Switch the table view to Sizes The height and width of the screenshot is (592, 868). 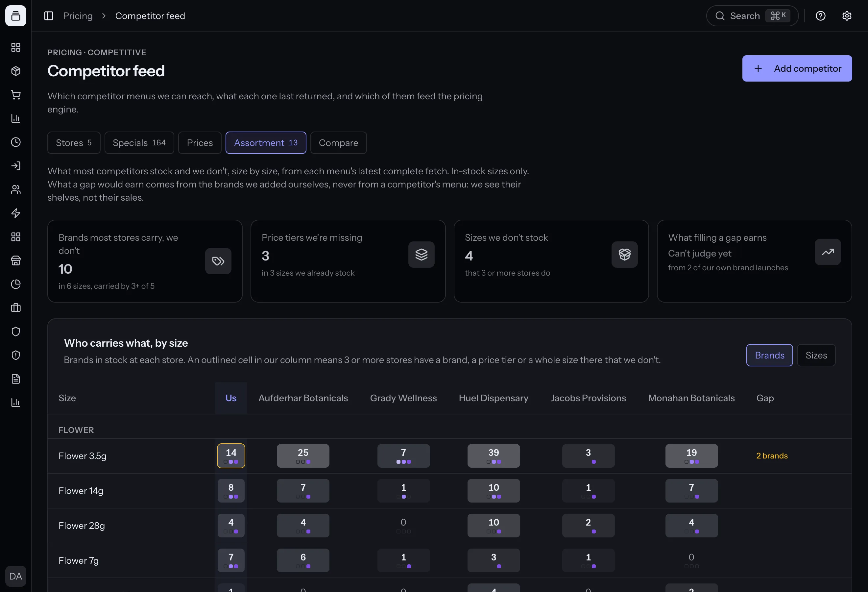(x=816, y=355)
